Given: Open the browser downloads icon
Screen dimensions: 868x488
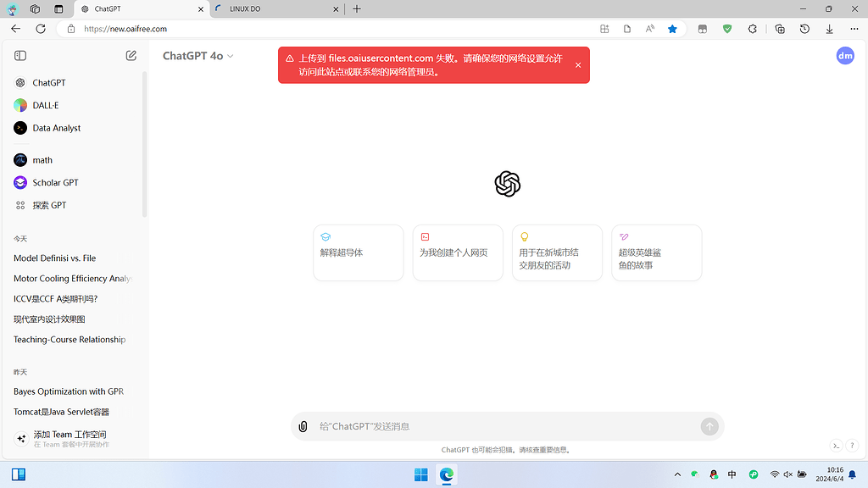Looking at the screenshot, I should [x=829, y=29].
